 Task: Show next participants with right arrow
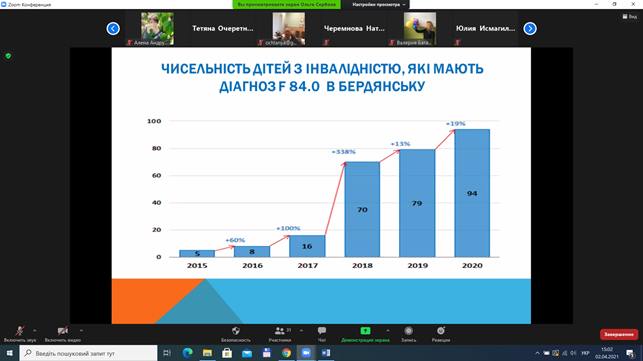(x=530, y=29)
